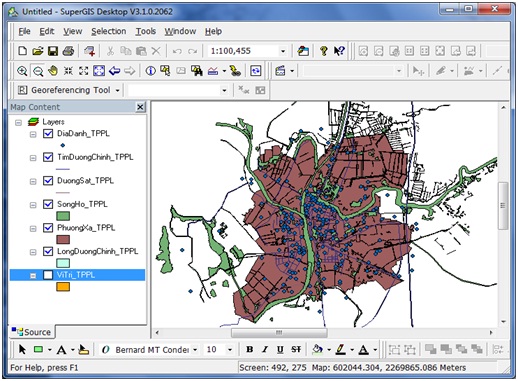Check the ViTri_TPPL layer checkbox
The height and width of the screenshot is (381, 518).
pyautogui.click(x=48, y=275)
